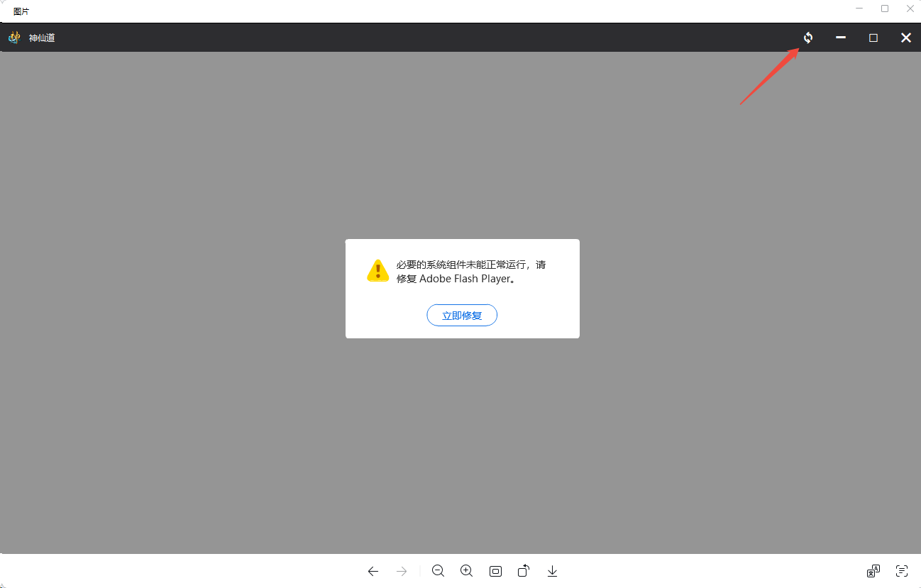
Task: Rotate the image
Action: [524, 571]
